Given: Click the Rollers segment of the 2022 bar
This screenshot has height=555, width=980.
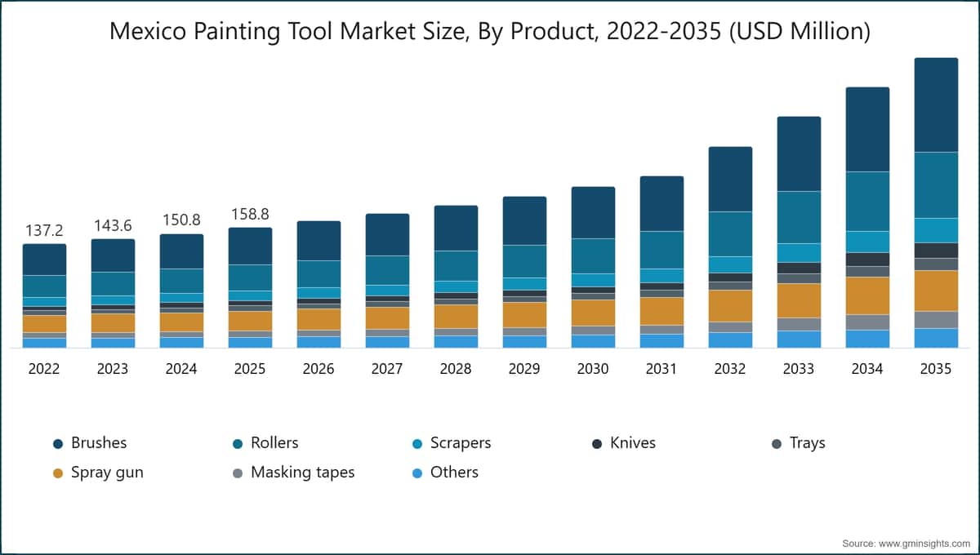Looking at the screenshot, I should [x=44, y=286].
